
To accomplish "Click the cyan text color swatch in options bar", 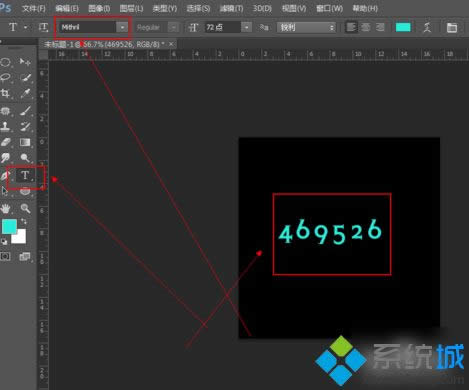I will tap(403, 27).
